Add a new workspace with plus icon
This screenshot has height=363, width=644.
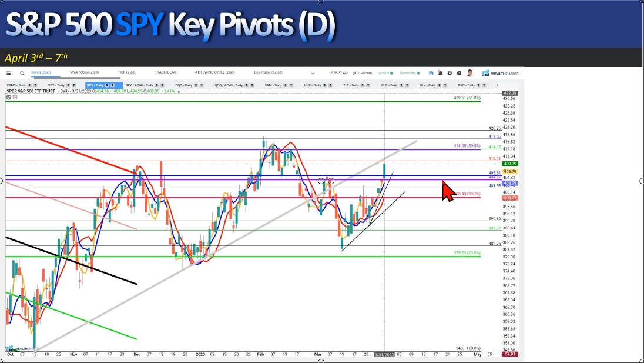(x=313, y=73)
